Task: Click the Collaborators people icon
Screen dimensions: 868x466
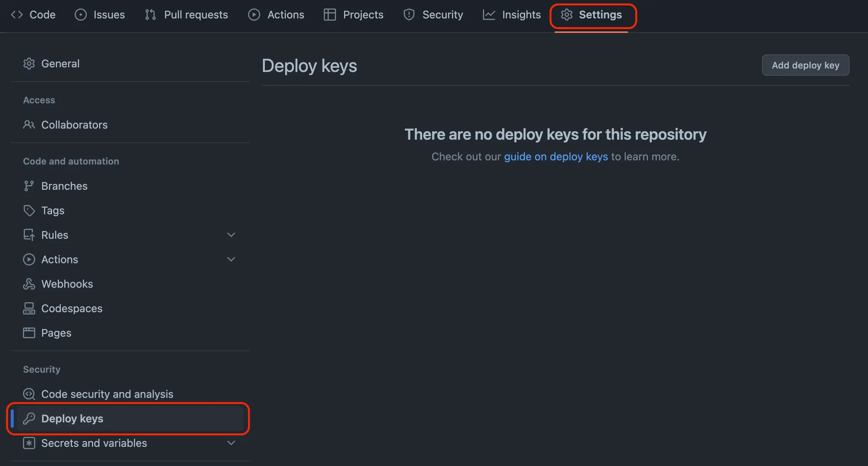Action: (29, 125)
